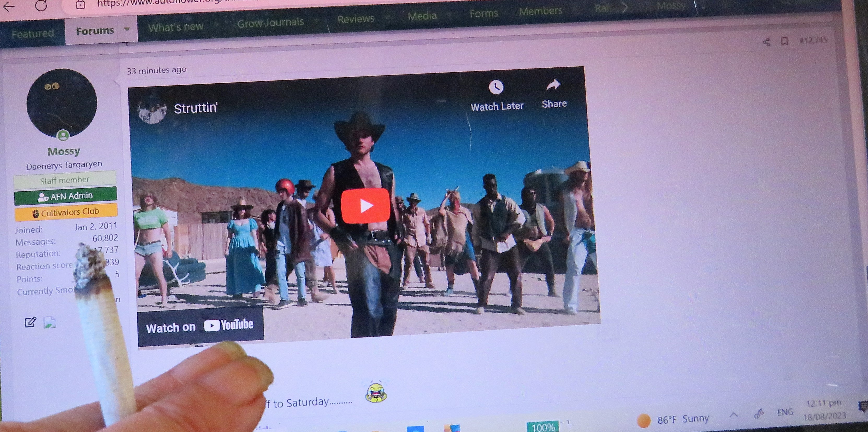Click the 86°F Sunny weather widget
This screenshot has height=432, width=868.
pos(673,419)
